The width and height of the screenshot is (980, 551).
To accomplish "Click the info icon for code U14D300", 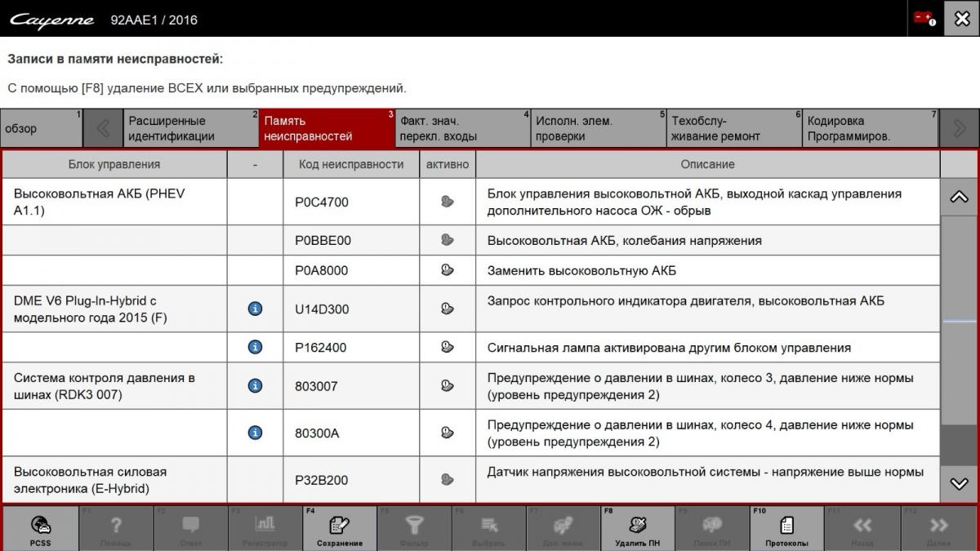I will point(255,309).
